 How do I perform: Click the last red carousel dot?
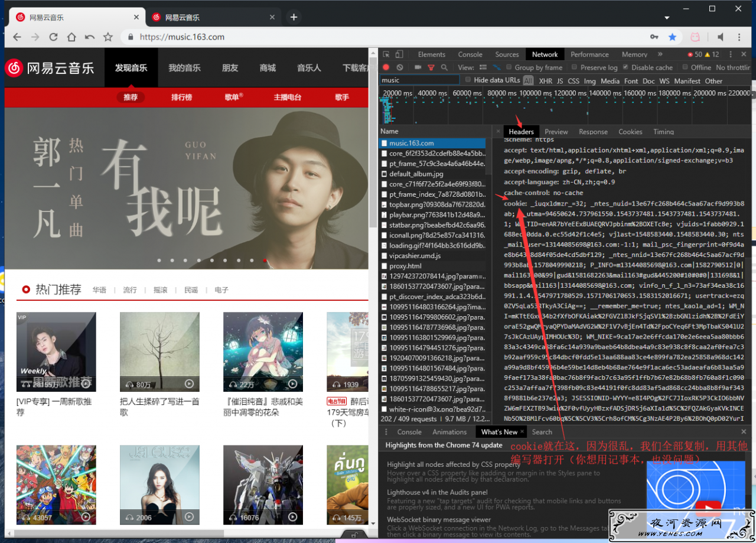265,260
